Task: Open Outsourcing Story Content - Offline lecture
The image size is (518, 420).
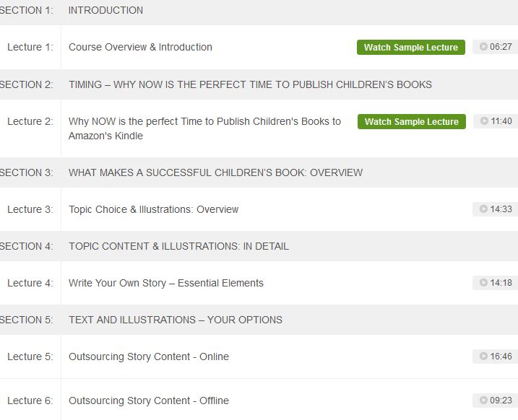Action: click(149, 401)
